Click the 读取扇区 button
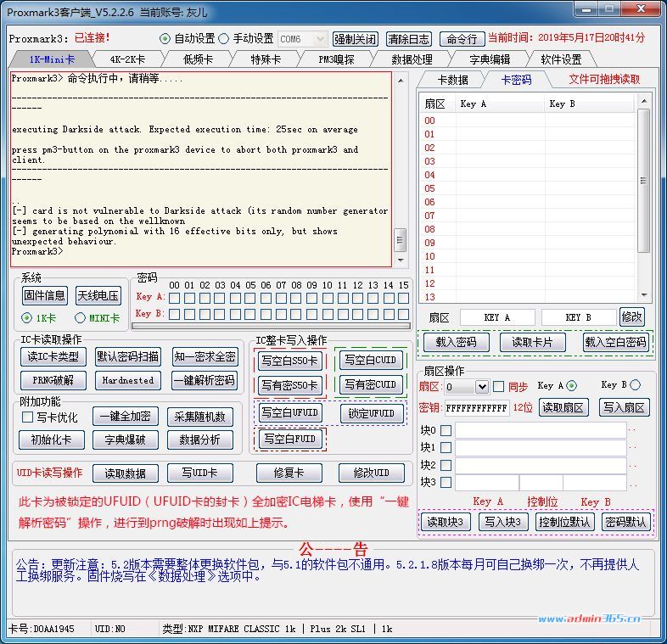This screenshot has width=667, height=644. (x=563, y=407)
